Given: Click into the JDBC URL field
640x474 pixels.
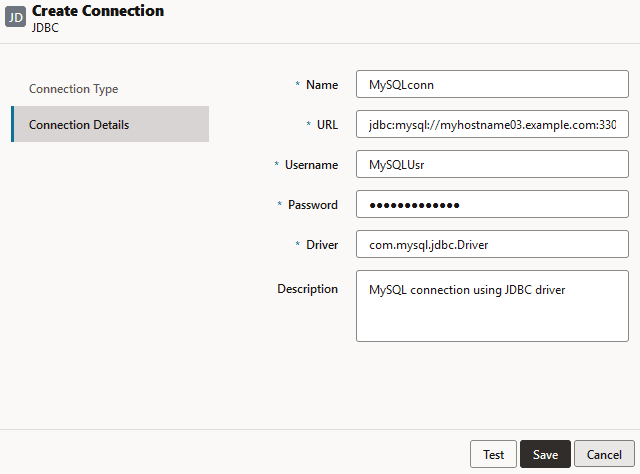Looking at the screenshot, I should click(492, 124).
